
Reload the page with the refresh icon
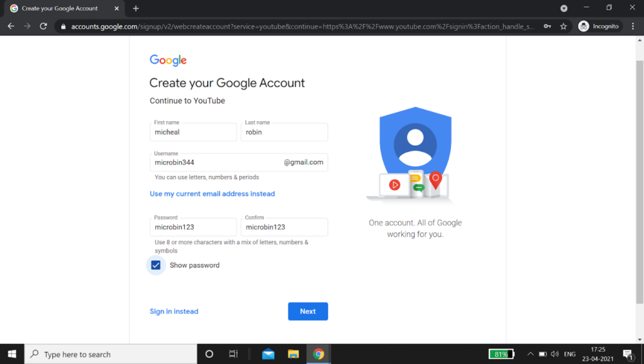(43, 26)
